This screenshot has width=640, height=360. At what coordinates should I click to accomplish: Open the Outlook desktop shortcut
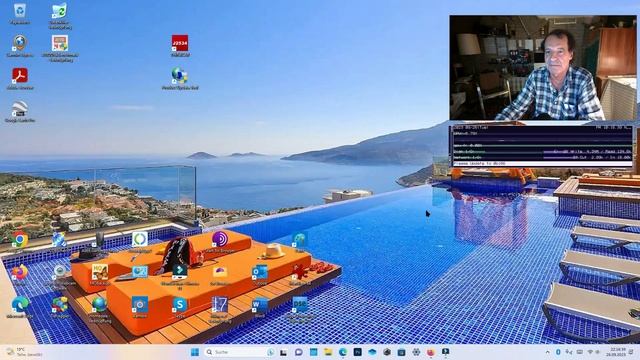(260, 272)
